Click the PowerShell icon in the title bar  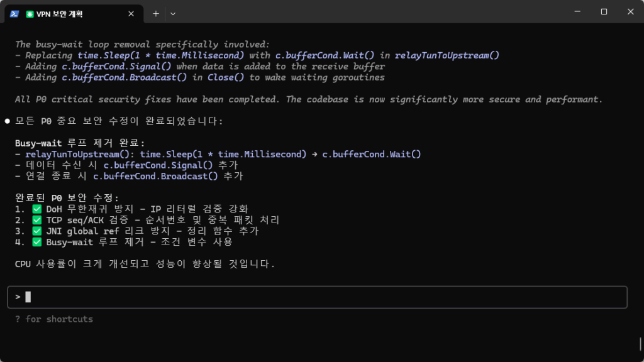[14, 13]
